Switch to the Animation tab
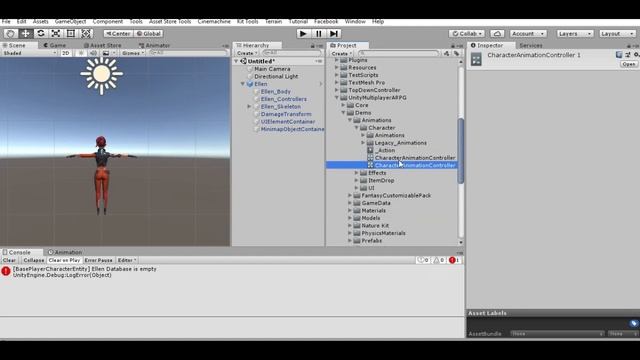The width and height of the screenshot is (640, 360). [65, 252]
